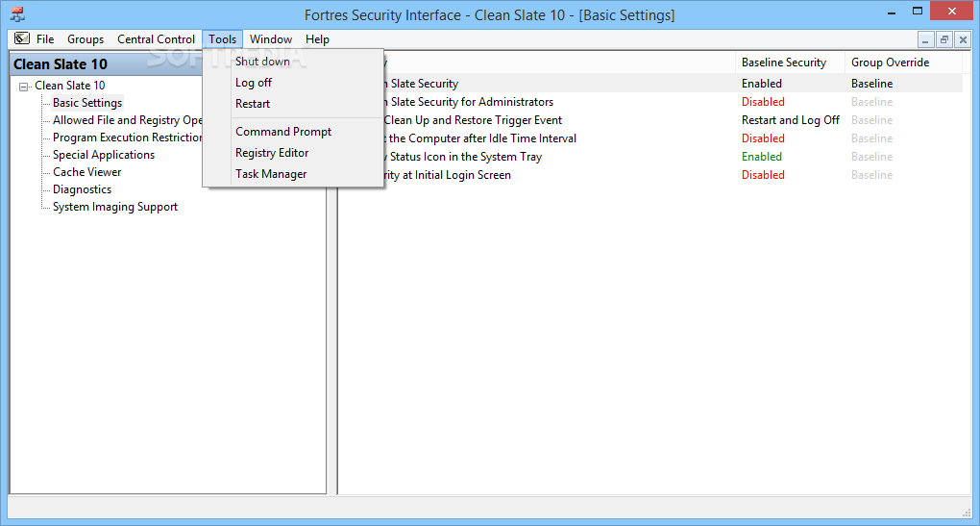Click Disabled value for Idle Time Interval
This screenshot has height=526, width=980.
(763, 138)
